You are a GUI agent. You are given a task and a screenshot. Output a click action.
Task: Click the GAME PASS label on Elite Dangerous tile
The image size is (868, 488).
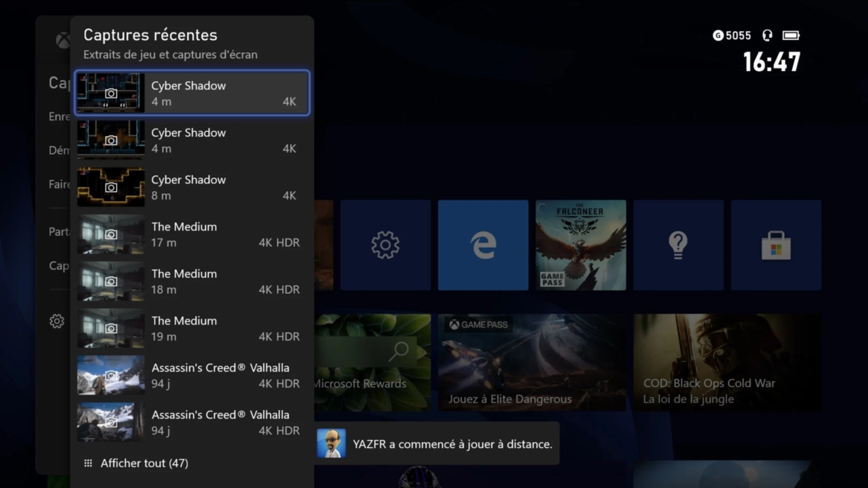click(x=478, y=325)
